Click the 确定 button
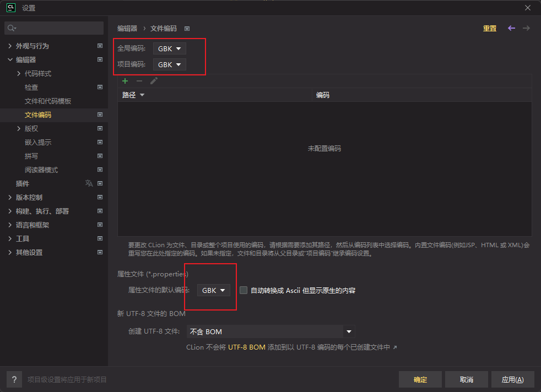541x392 pixels. (420, 379)
